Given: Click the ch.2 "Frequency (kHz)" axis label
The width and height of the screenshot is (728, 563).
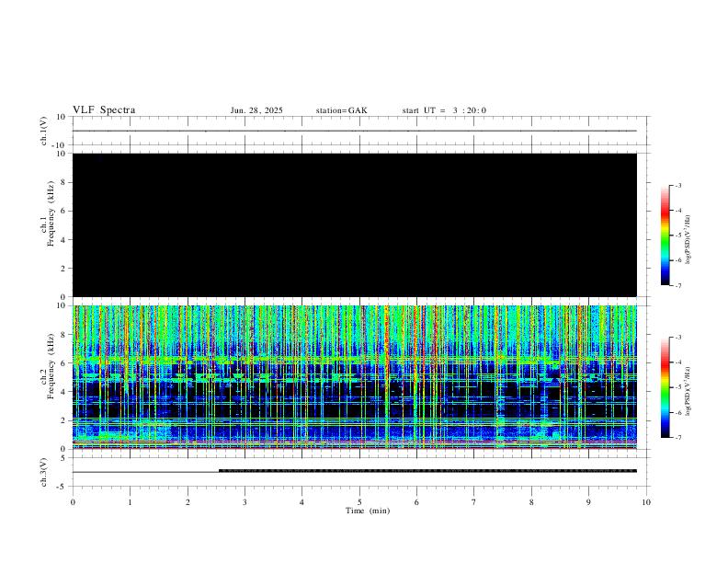Looking at the screenshot, I should [51, 365].
